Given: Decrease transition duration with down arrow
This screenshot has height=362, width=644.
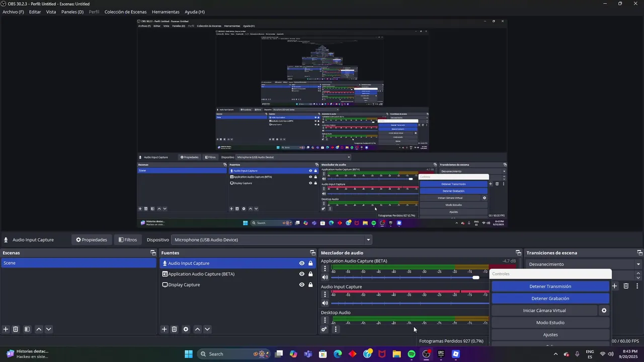Looking at the screenshot, I should click(x=638, y=278).
